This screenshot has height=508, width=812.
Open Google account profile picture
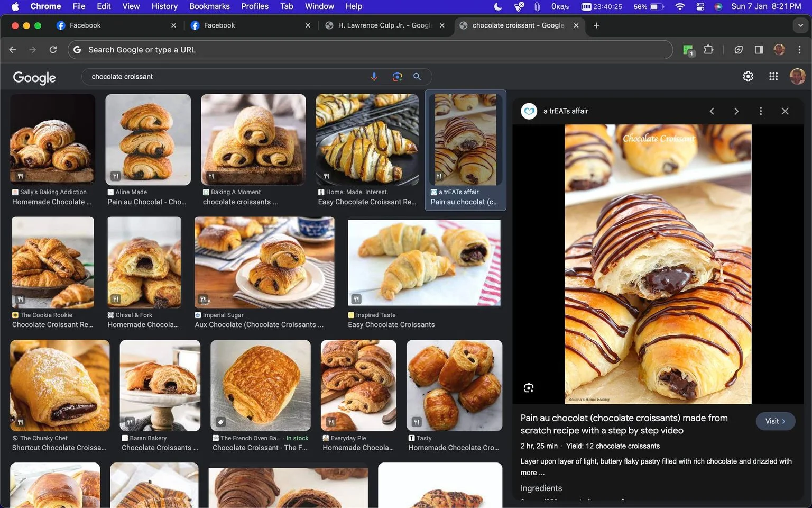[x=797, y=77]
